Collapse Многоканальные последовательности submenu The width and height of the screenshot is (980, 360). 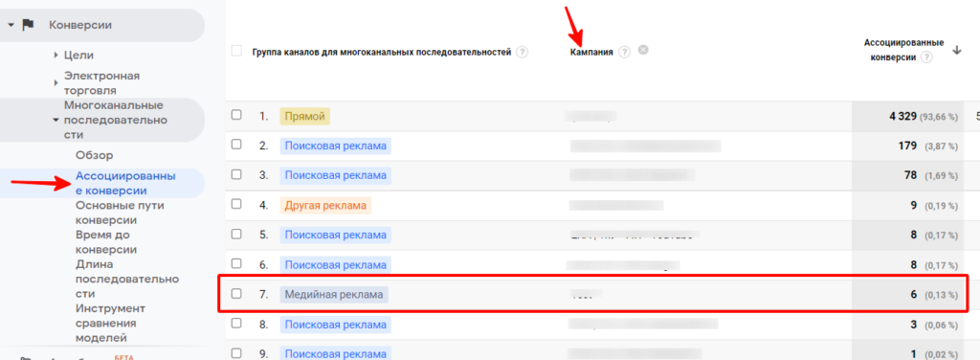click(x=56, y=120)
